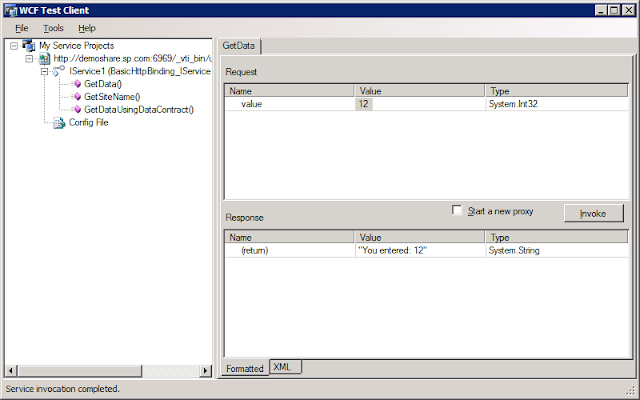Image resolution: width=640 pixels, height=400 pixels.
Task: Click the IService1 contract icon
Action: [x=59, y=71]
